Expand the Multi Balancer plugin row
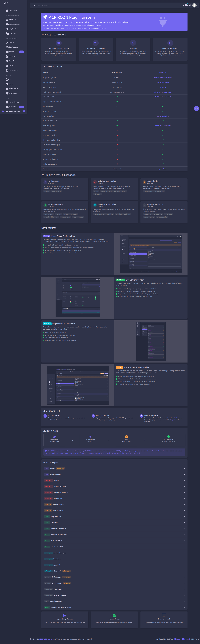The width and height of the screenshot is (200, 644). pyautogui.click(x=114, y=504)
